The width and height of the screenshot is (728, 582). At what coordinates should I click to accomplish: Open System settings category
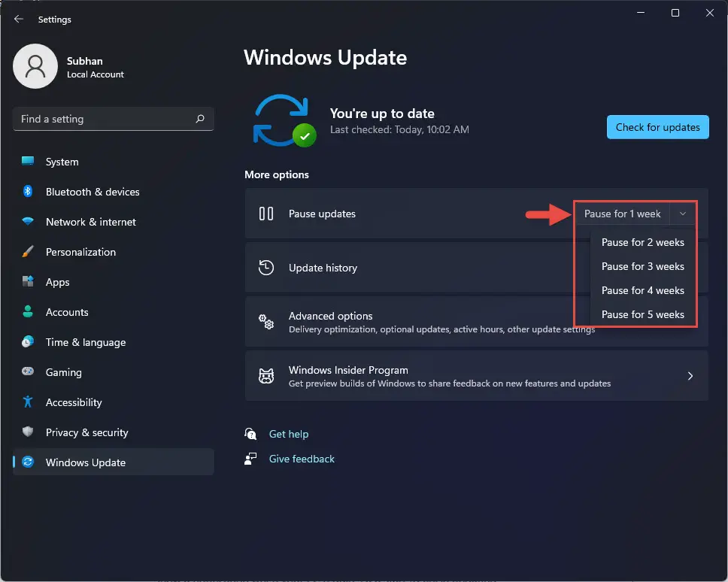[x=114, y=162]
